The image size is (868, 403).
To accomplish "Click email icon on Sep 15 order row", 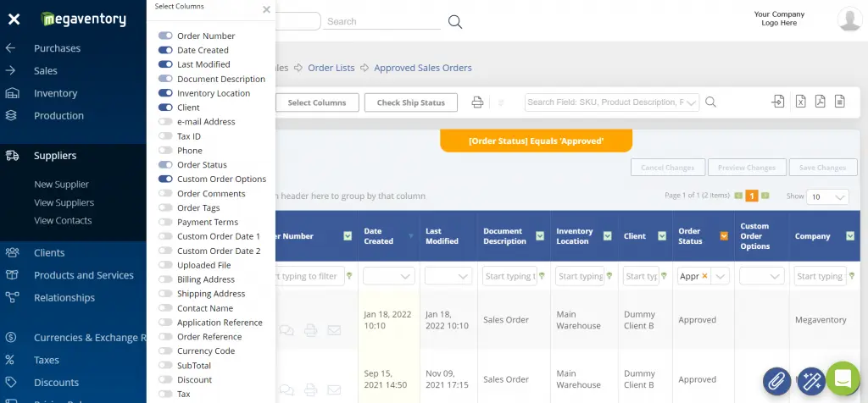I will pos(334,389).
